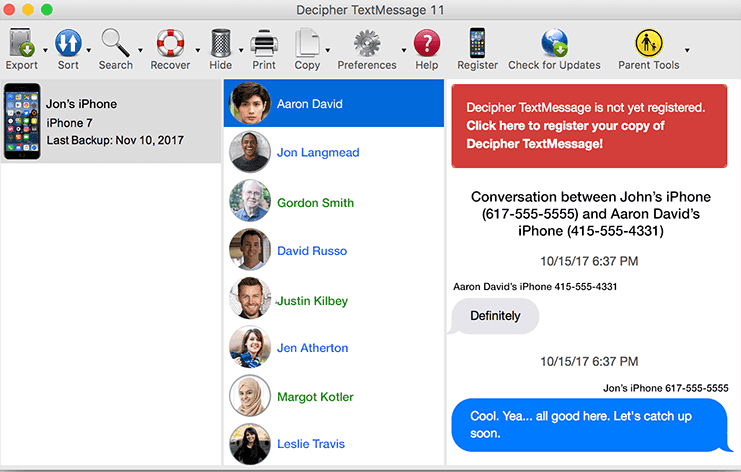Select Jon's iPhone device in the sidebar
The image size is (741, 472).
coord(111,122)
